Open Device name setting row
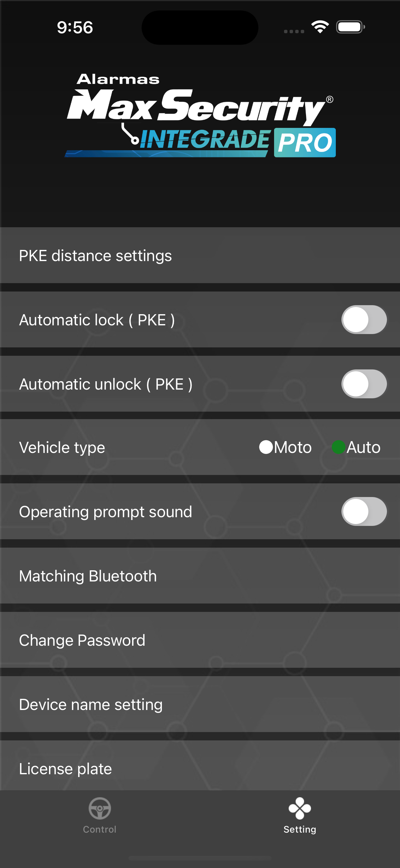The height and width of the screenshot is (868, 400). click(200, 704)
